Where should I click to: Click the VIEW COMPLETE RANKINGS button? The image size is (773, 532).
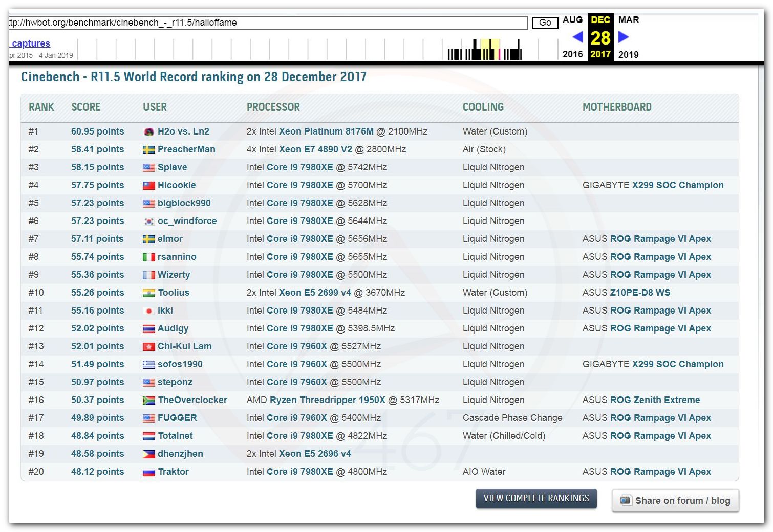pyautogui.click(x=536, y=498)
